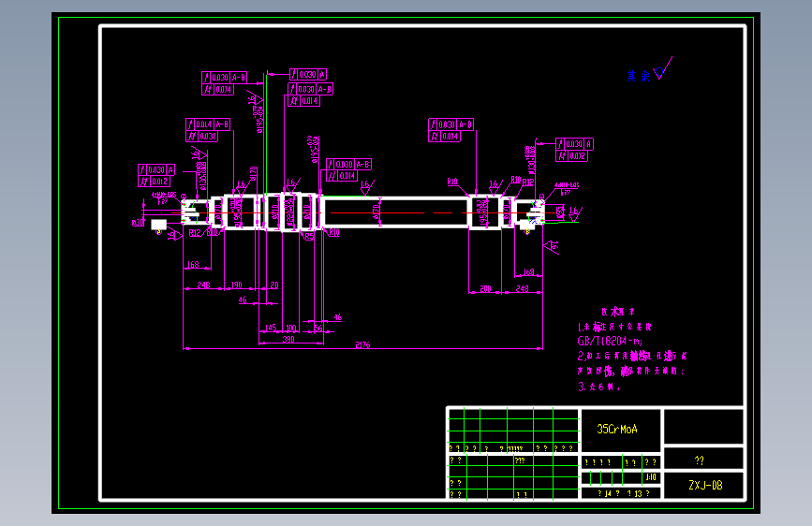
Task: Click the GB/T1B204-m technical note line
Action: coord(610,342)
